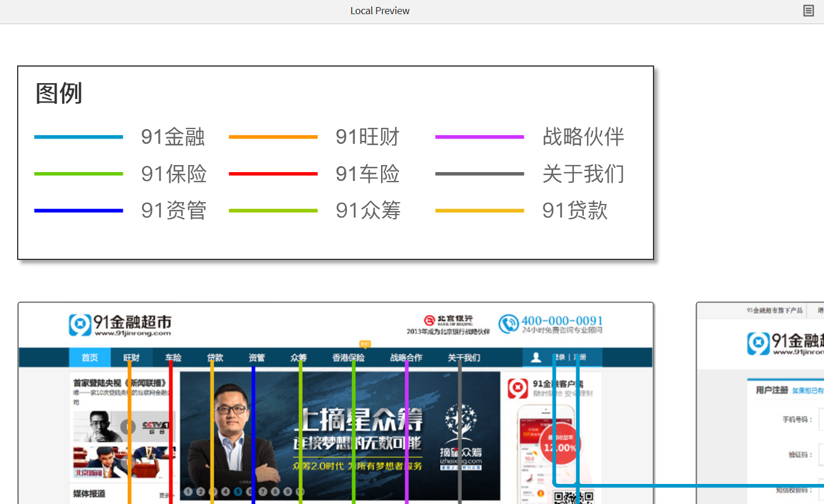The image size is (824, 504).
Task: Select carousel dot 7 on the banner
Action: pos(262,491)
